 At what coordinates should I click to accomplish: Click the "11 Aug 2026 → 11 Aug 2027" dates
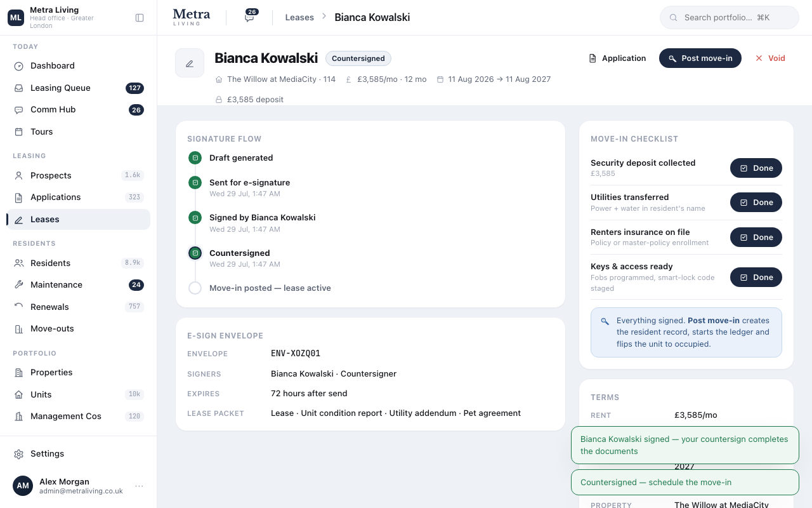[x=499, y=79]
